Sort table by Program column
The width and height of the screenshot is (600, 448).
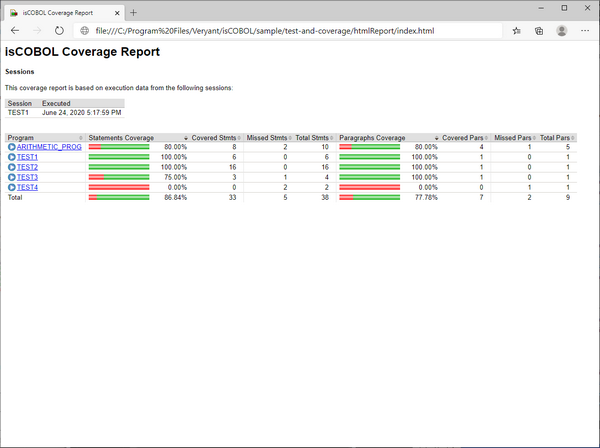(45, 138)
